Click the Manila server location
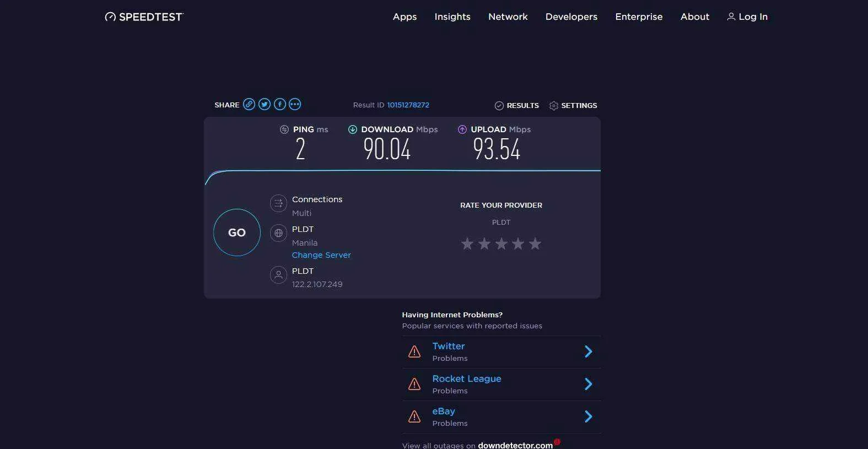868x449 pixels. pyautogui.click(x=305, y=243)
